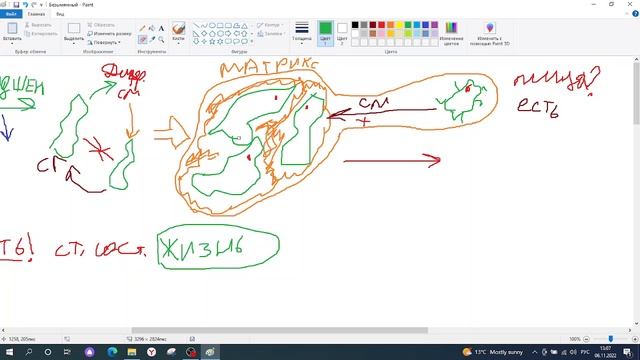
Task: Pick the dark red color swatch
Action: [373, 25]
